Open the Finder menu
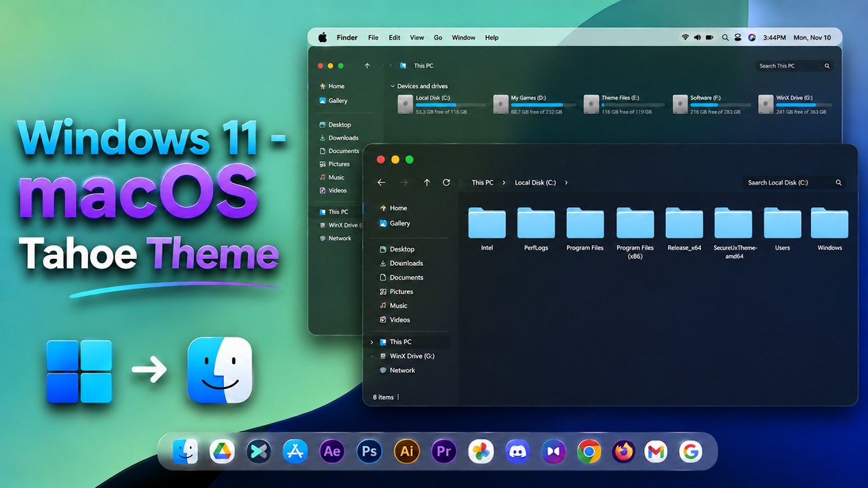 (347, 37)
